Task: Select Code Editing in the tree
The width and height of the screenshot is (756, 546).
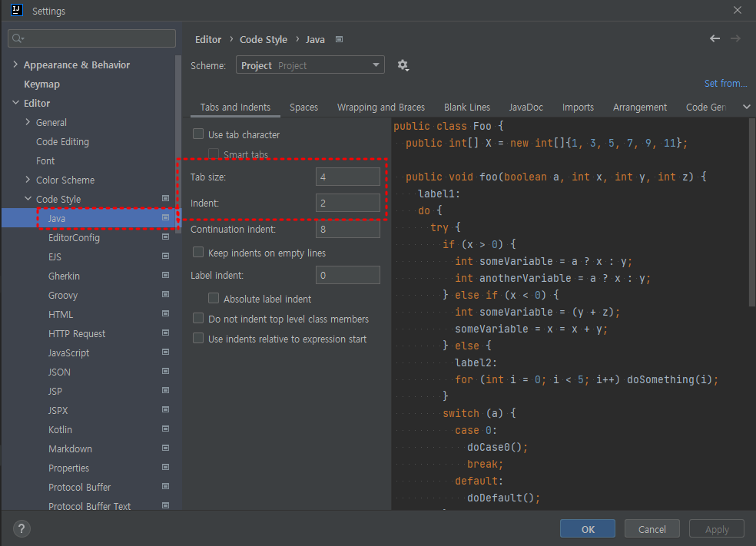Action: tap(63, 141)
